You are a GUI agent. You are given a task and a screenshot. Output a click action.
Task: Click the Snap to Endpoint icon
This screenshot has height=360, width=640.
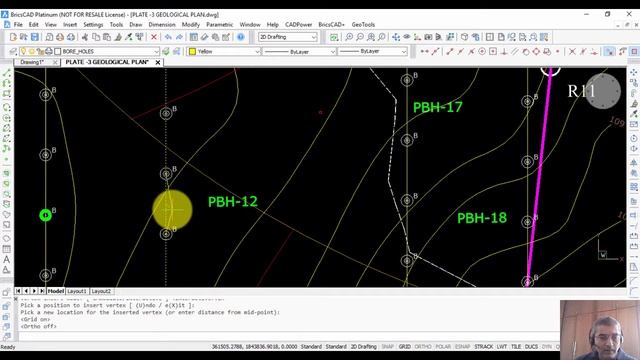pyautogui.click(x=450, y=51)
